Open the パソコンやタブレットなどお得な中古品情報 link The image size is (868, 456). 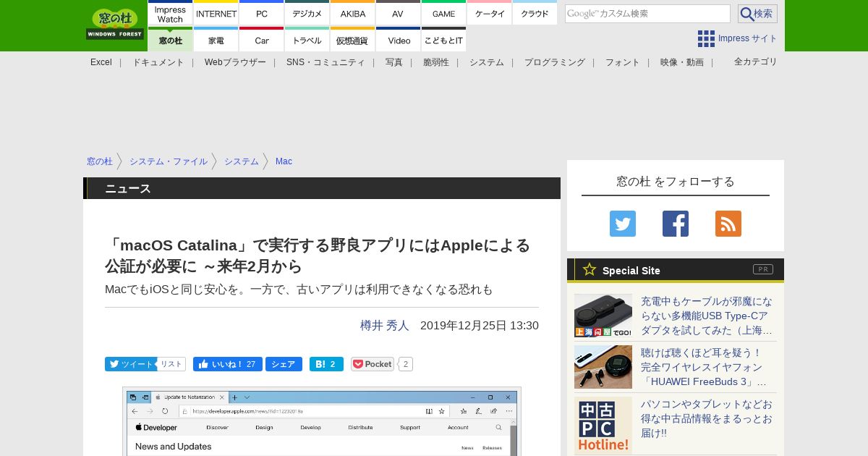707,418
